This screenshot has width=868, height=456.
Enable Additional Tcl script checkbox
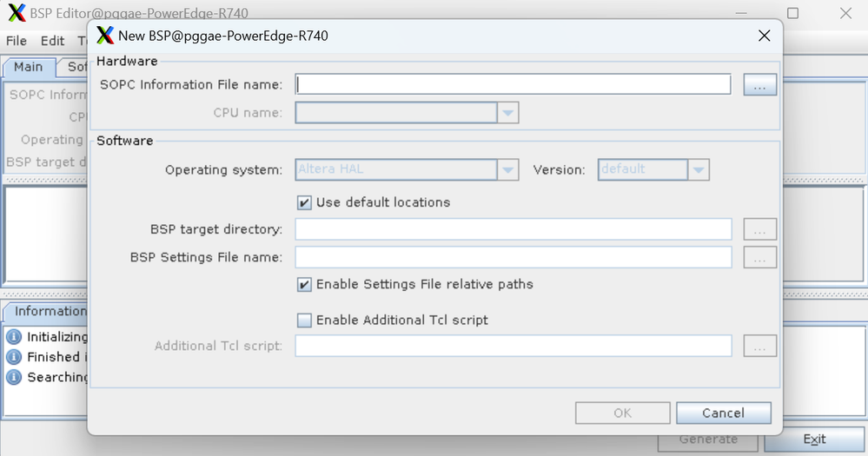(304, 321)
